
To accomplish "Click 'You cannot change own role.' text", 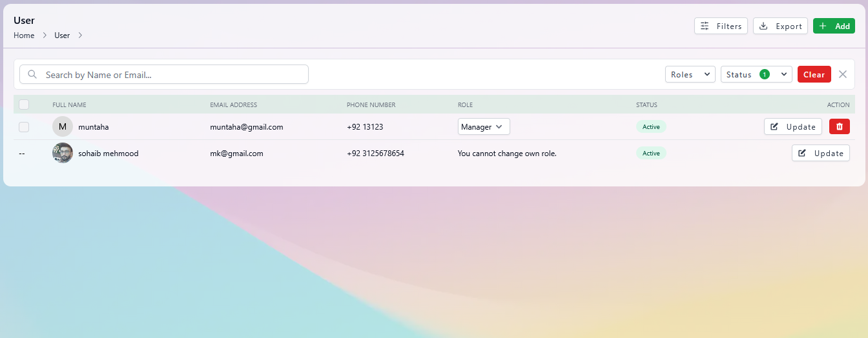I will click(507, 153).
